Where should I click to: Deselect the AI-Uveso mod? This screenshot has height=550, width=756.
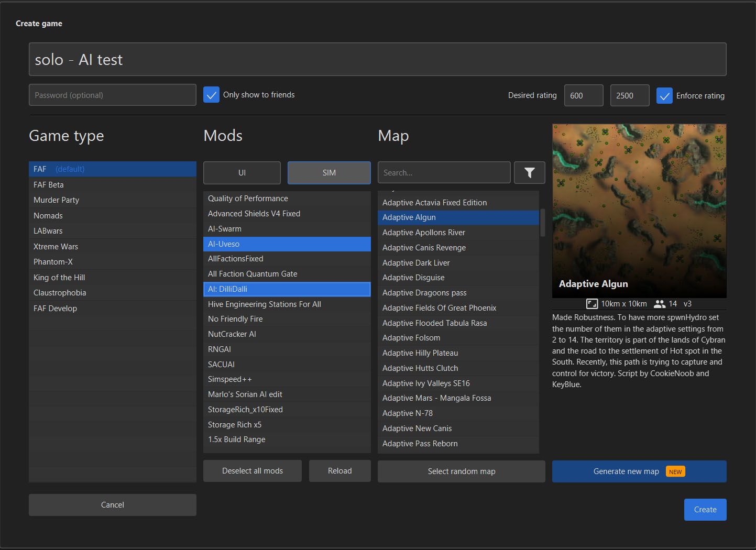click(x=287, y=244)
